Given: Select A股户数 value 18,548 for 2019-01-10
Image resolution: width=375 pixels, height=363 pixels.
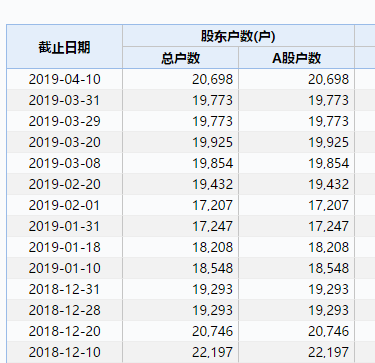Looking at the screenshot, I should point(329,268).
